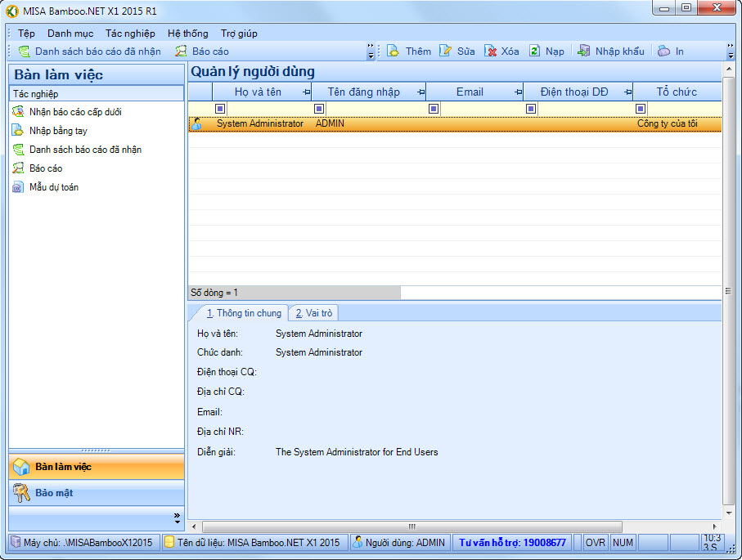Image resolution: width=742 pixels, height=560 pixels.
Task: Expand right toolbar overflow options
Action: click(731, 51)
